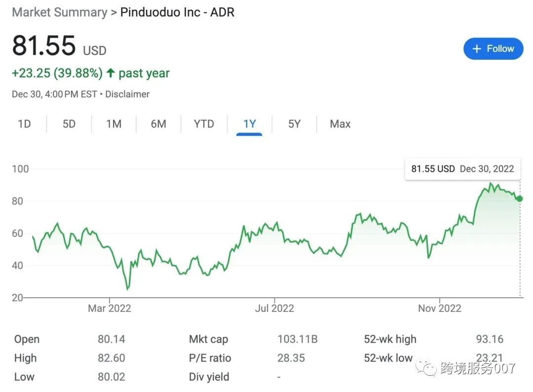Screen dimensions: 533x392
Task: Select the 1D time range tab
Action: (x=24, y=124)
